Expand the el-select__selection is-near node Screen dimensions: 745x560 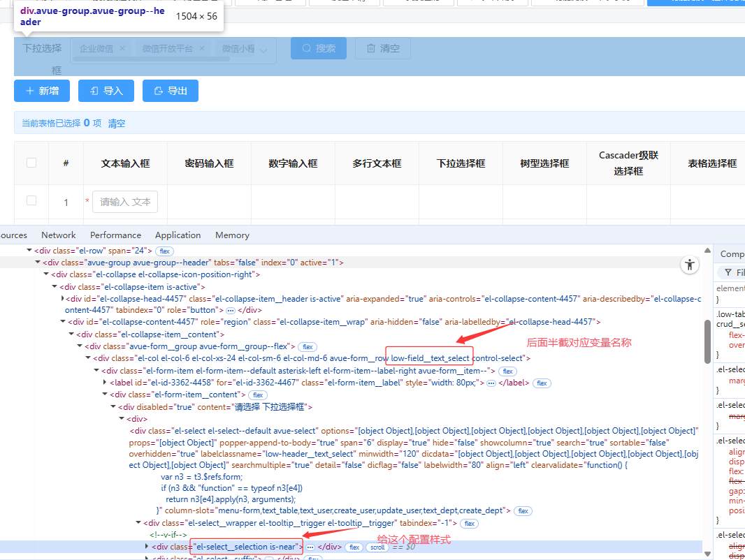point(147,547)
